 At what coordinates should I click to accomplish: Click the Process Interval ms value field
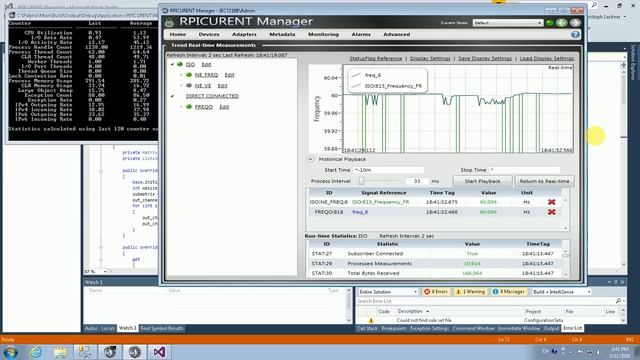(x=417, y=181)
